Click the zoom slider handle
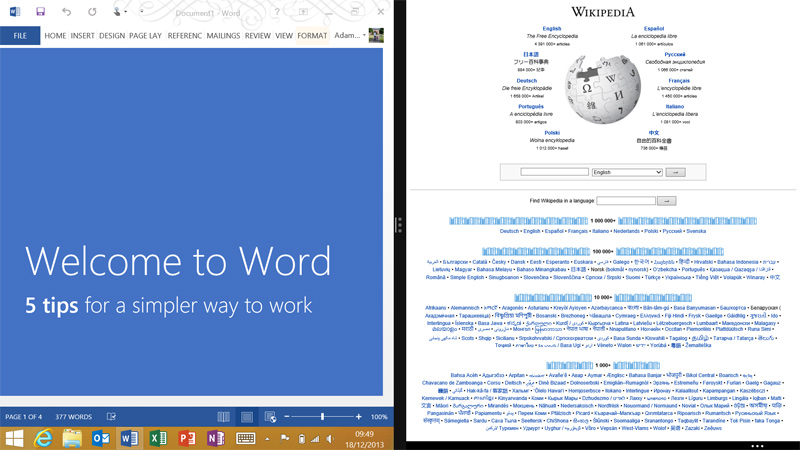 tap(322, 417)
